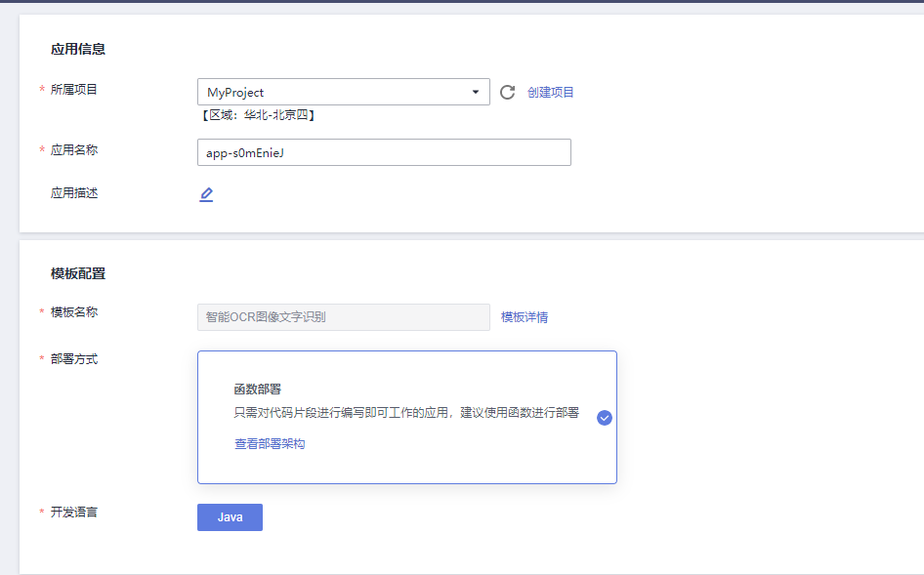Click the 开发语言 field label
Viewport: 924px width, 575px height.
tap(74, 512)
